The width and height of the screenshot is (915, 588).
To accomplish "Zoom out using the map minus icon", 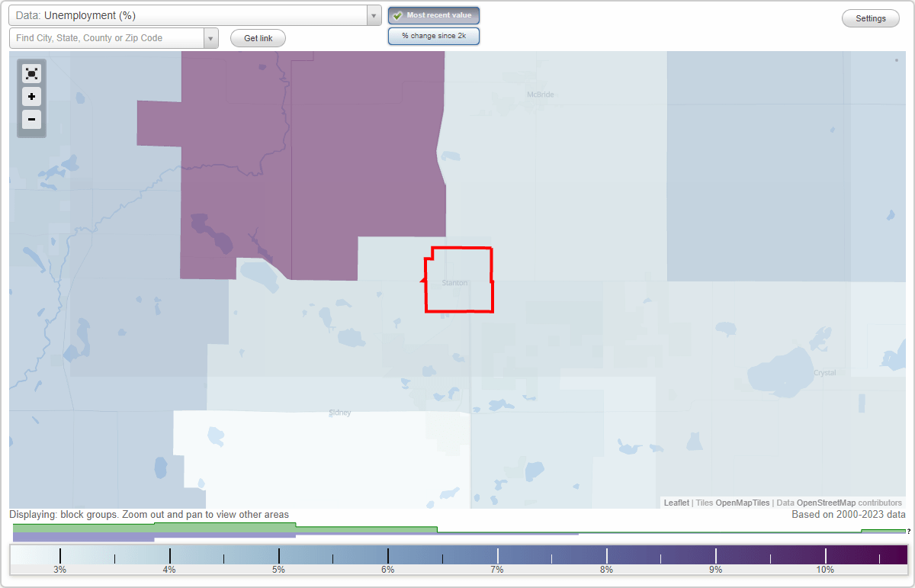I will [x=31, y=120].
